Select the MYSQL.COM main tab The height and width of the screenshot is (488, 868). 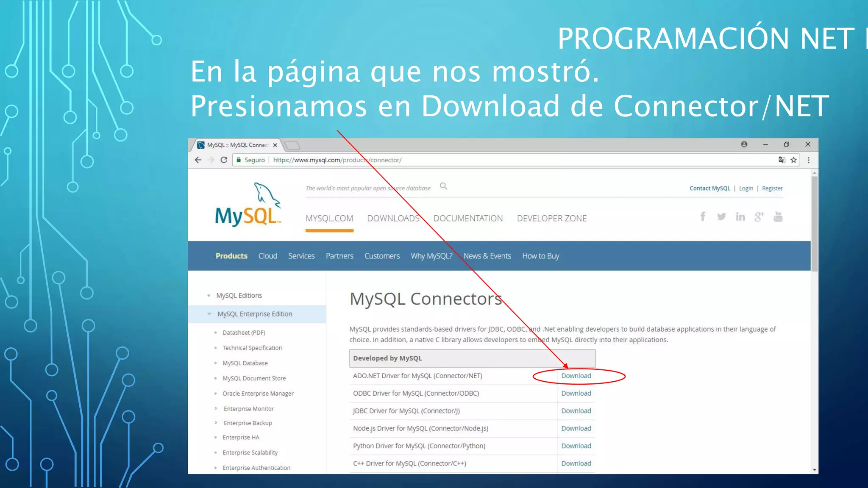point(329,218)
